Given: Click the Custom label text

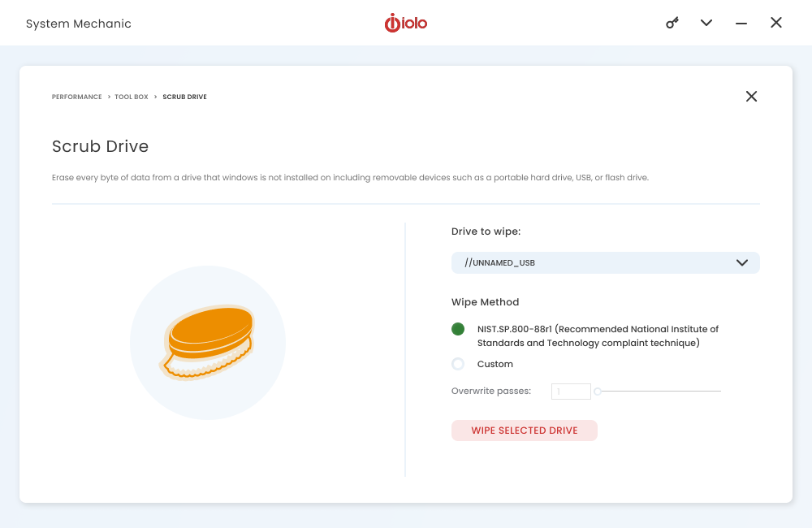Looking at the screenshot, I should click(495, 364).
